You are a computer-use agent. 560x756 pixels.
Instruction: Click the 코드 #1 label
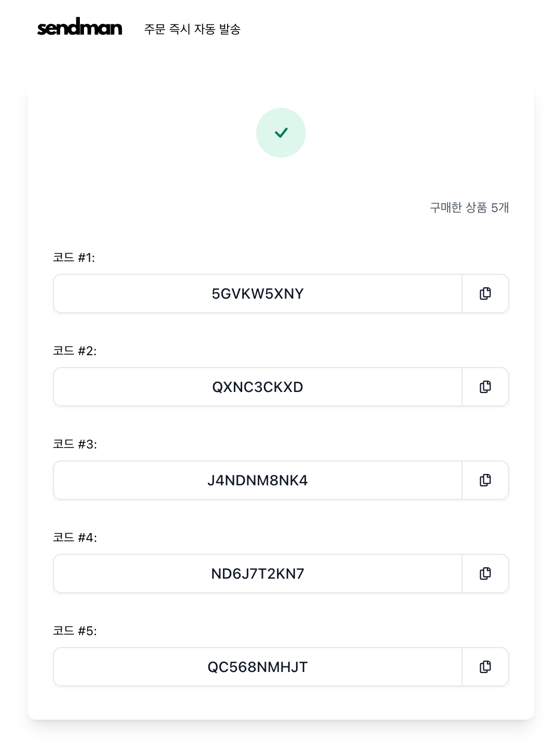pos(74,258)
